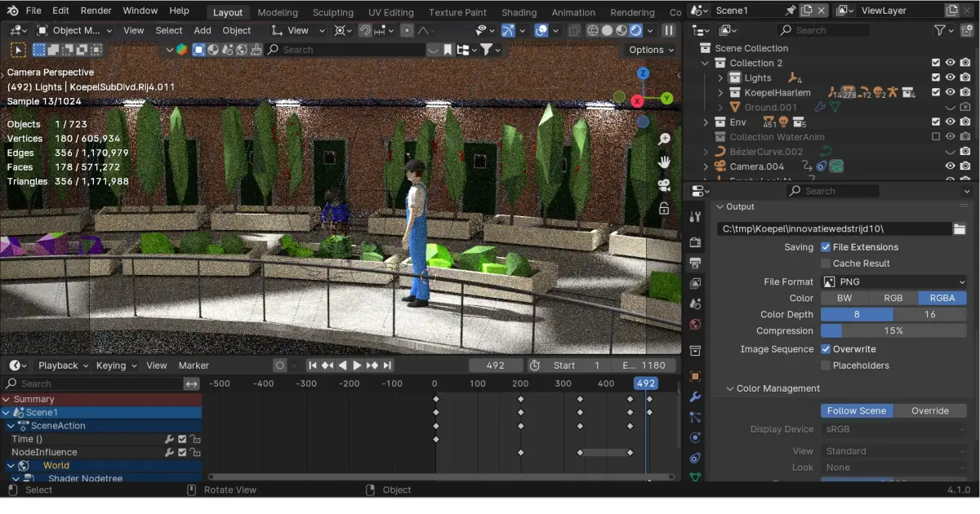Open the Object Mode dropdown
The height and width of the screenshot is (514, 980).
pos(76,30)
